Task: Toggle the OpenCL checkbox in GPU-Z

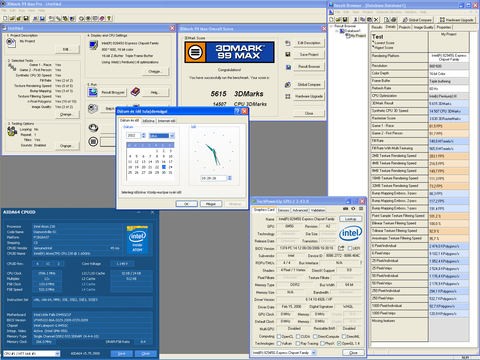Action: click(279, 336)
